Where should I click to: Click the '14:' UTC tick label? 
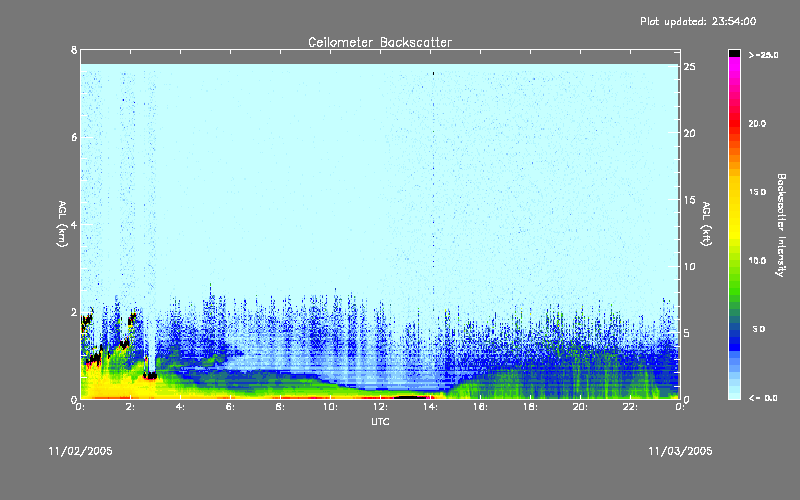430,407
